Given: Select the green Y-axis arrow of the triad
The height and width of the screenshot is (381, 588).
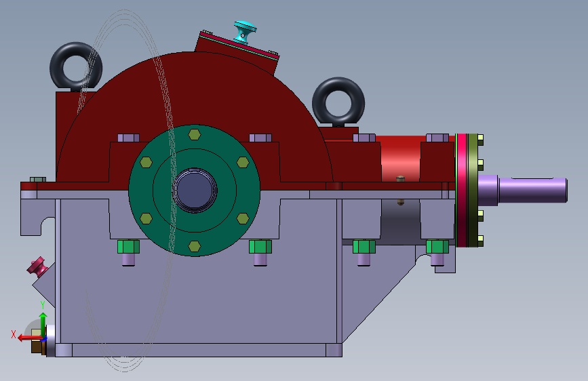Looking at the screenshot, I should tap(43, 325).
